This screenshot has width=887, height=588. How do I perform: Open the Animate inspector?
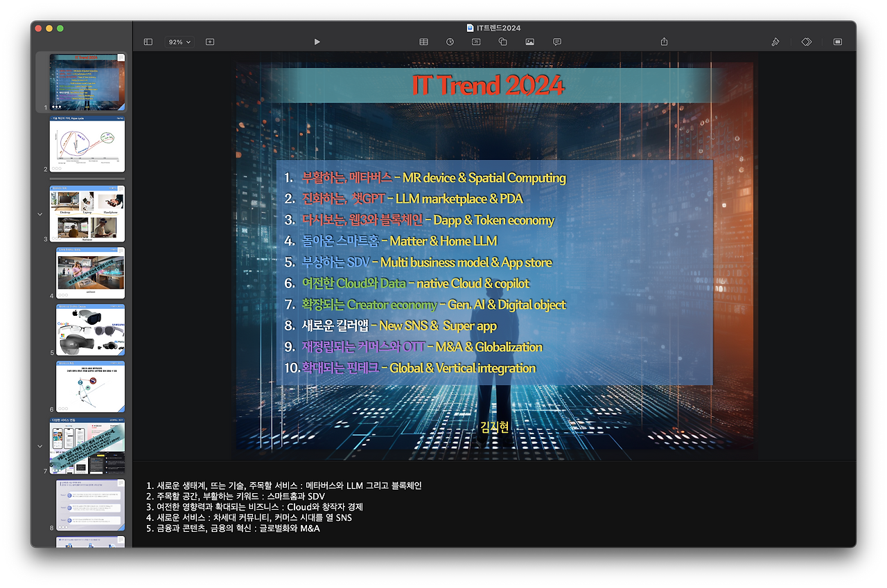(807, 42)
